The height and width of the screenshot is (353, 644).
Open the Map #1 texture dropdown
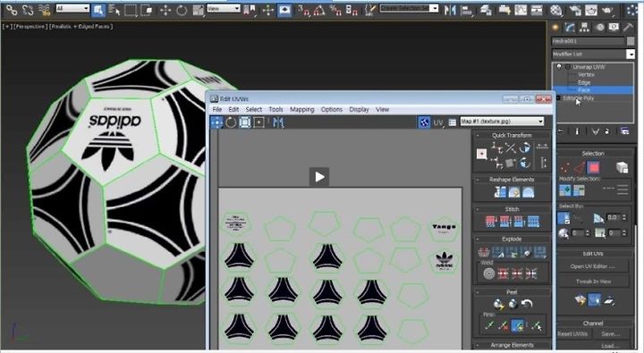(502, 121)
